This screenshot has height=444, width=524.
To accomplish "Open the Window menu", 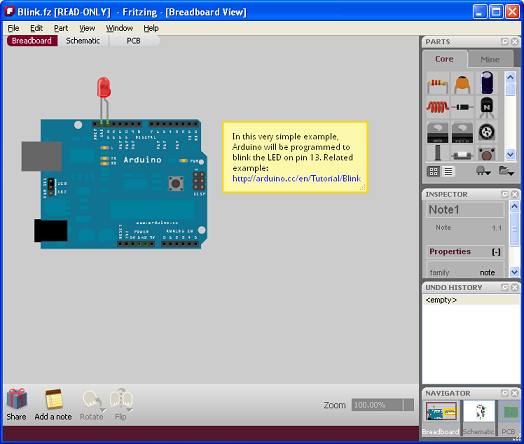I will 119,28.
